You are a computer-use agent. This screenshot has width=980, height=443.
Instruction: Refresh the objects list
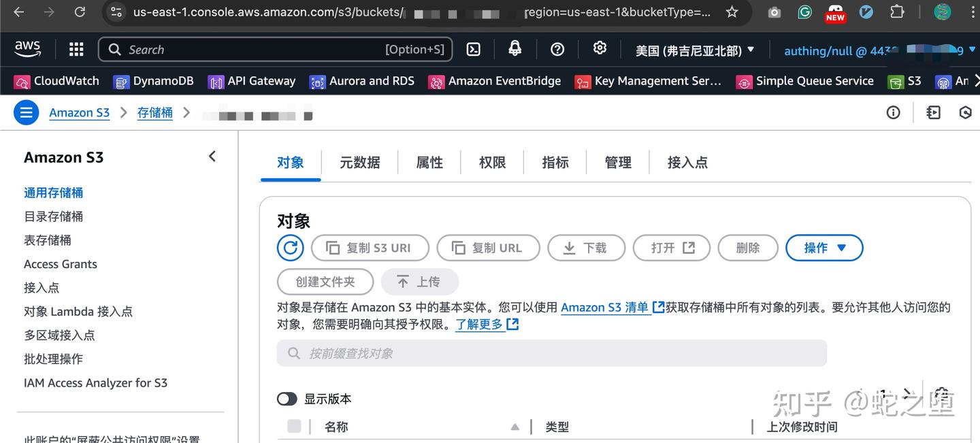[x=291, y=248]
